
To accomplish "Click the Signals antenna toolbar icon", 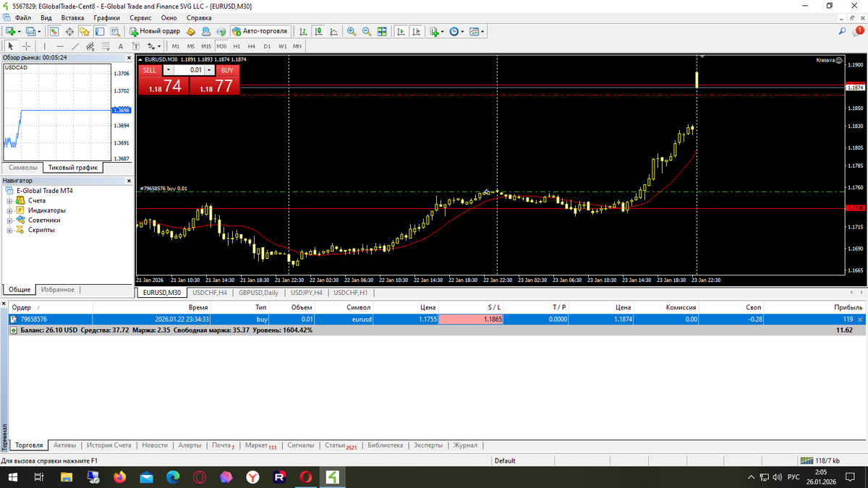I will coord(221,31).
